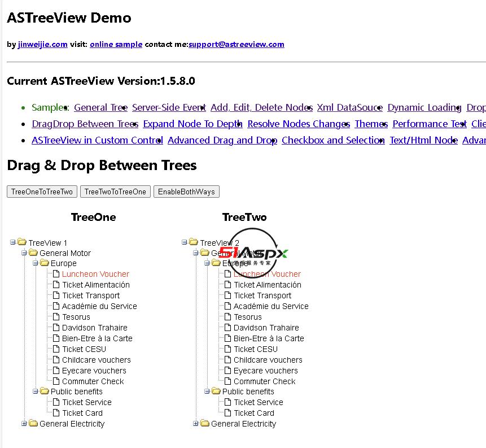The height and width of the screenshot is (448, 486).
Task: Collapse General Motor in TreeTwo
Action: click(x=195, y=253)
